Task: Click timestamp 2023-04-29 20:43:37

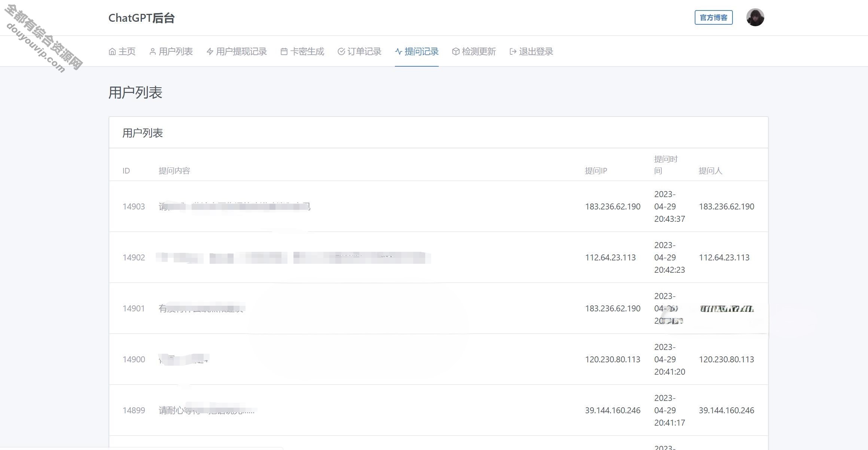Action: pos(670,206)
